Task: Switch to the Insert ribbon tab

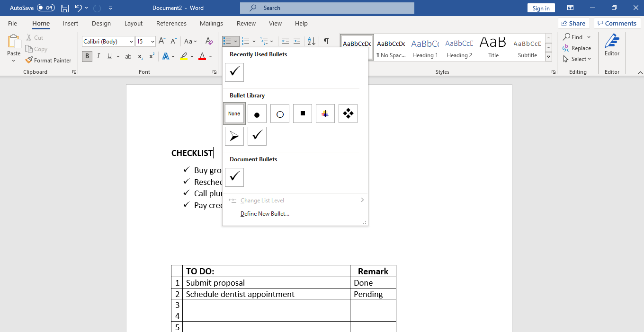Action: [70, 23]
